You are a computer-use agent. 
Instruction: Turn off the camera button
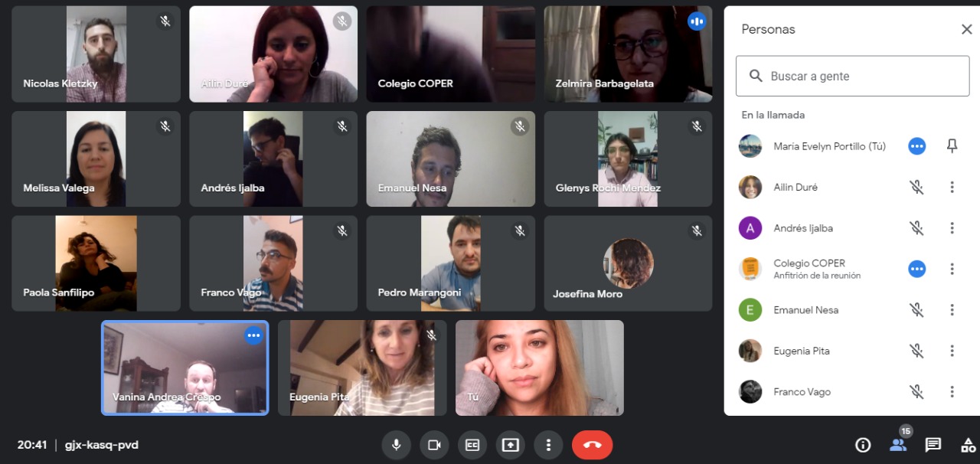434,445
